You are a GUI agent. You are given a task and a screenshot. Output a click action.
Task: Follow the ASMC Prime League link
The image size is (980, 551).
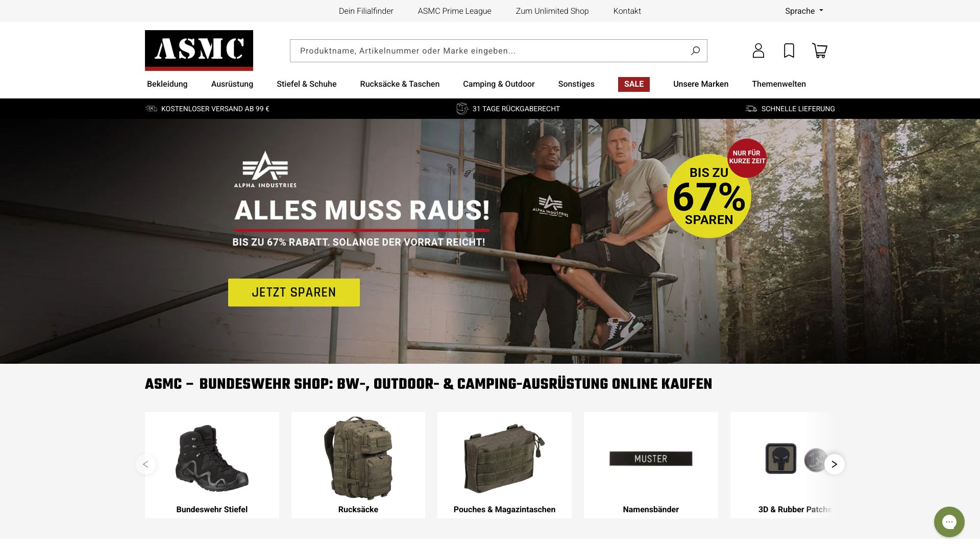455,11
